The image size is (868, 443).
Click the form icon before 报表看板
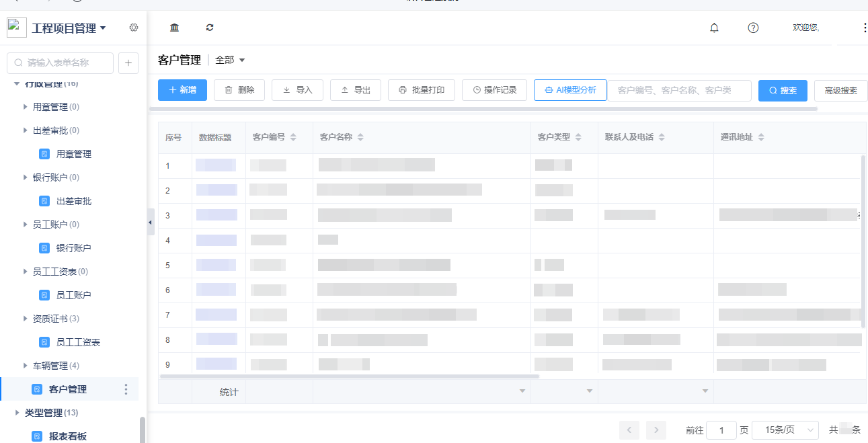(x=37, y=436)
